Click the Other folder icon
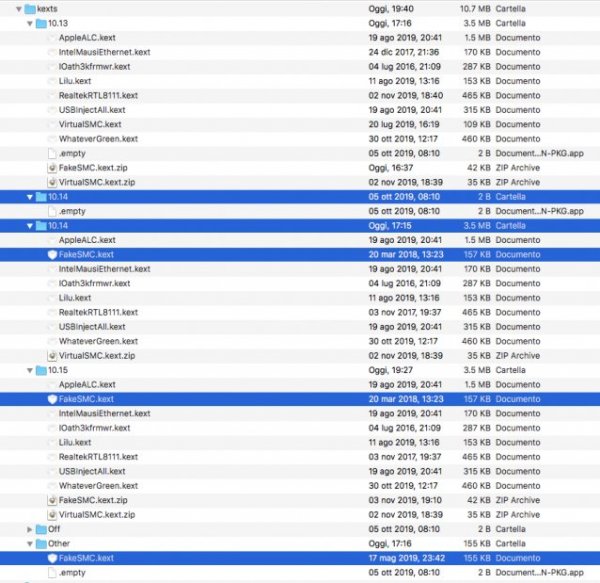This screenshot has width=600, height=583. pyautogui.click(x=41, y=544)
